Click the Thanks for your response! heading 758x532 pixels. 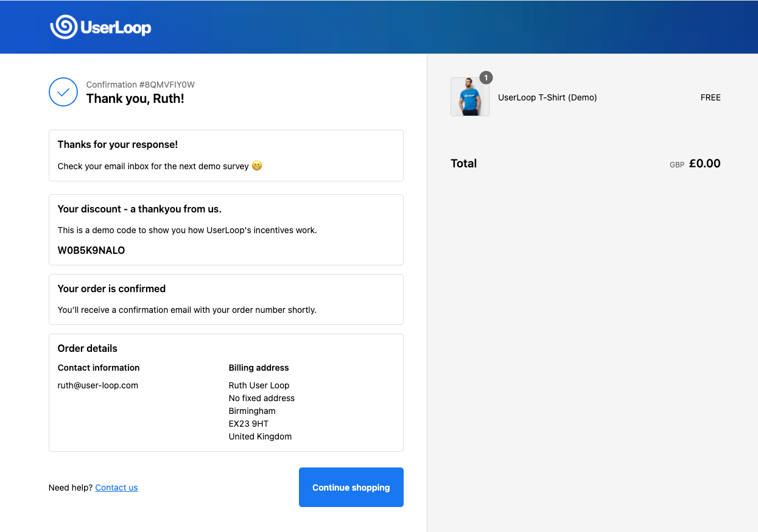[x=118, y=144]
